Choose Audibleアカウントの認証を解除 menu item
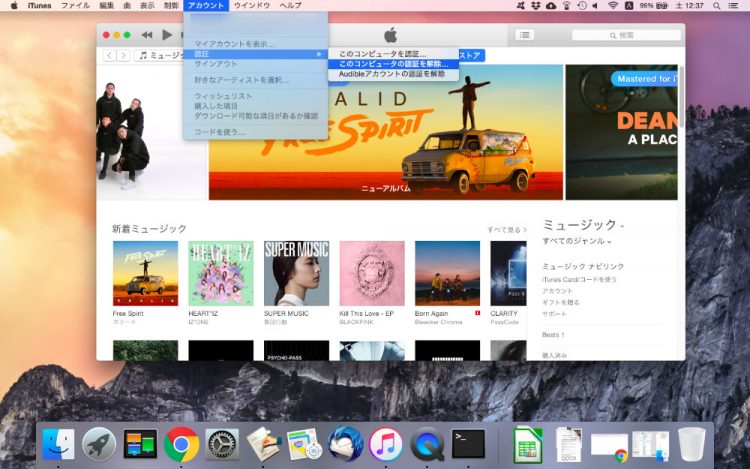This screenshot has width=750, height=469. coord(393,74)
